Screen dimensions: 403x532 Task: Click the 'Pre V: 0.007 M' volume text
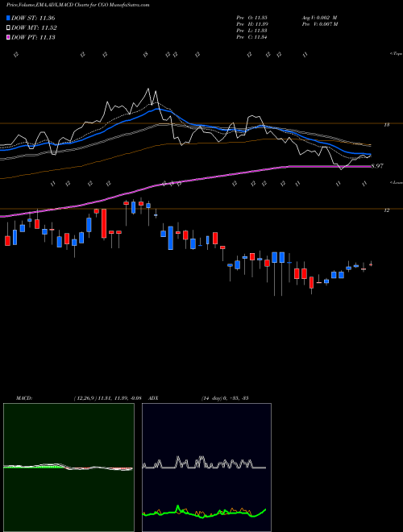pyautogui.click(x=321, y=24)
